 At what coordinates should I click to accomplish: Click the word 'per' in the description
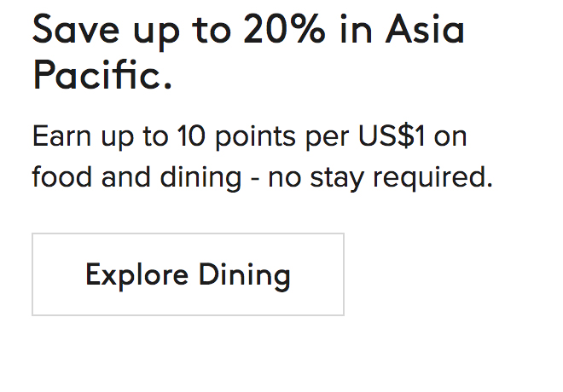329,138
